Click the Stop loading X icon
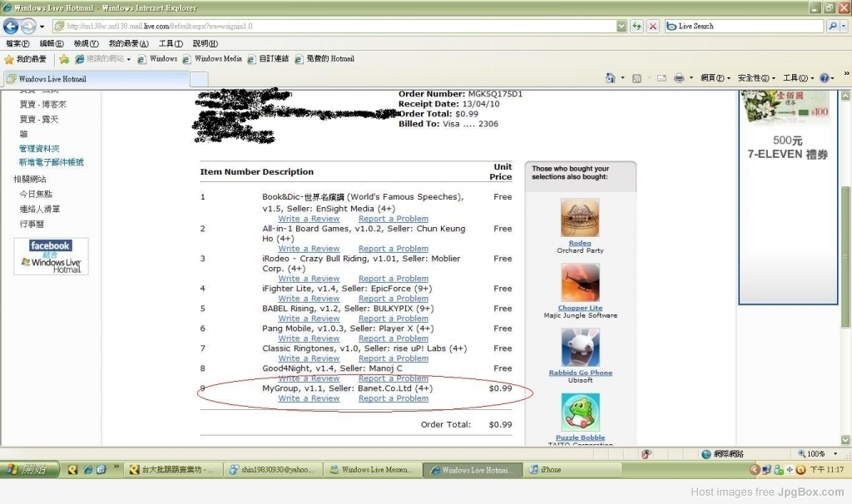Screen dimensions: 852x504 tap(653, 27)
